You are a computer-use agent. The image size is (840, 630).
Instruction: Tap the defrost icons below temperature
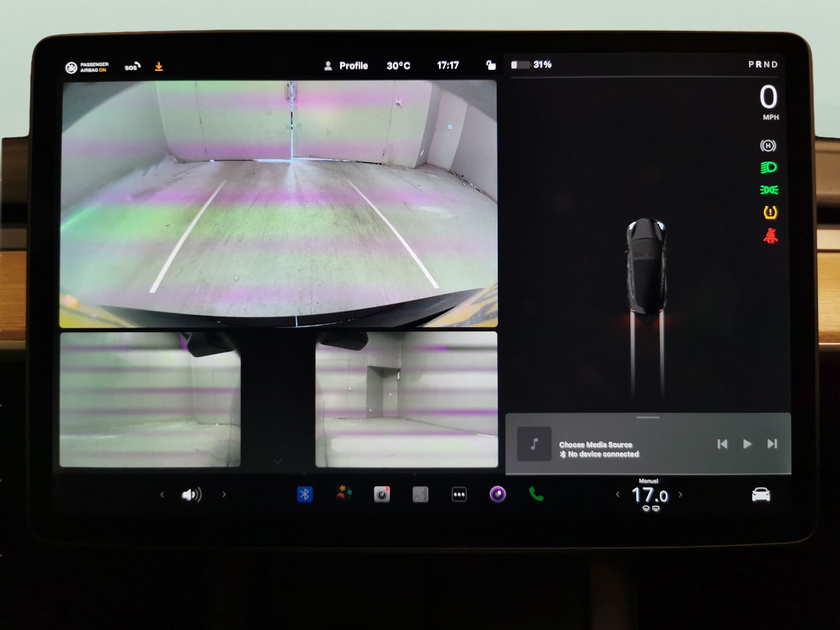pyautogui.click(x=651, y=509)
